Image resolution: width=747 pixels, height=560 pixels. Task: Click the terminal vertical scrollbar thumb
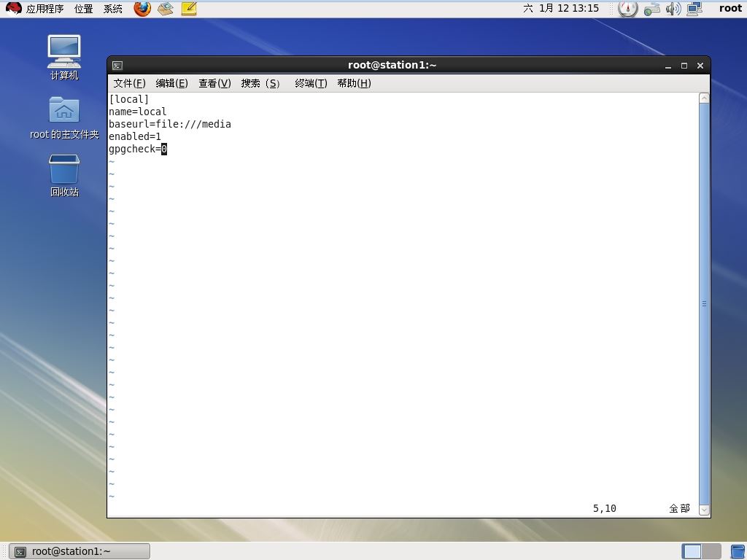[704, 304]
